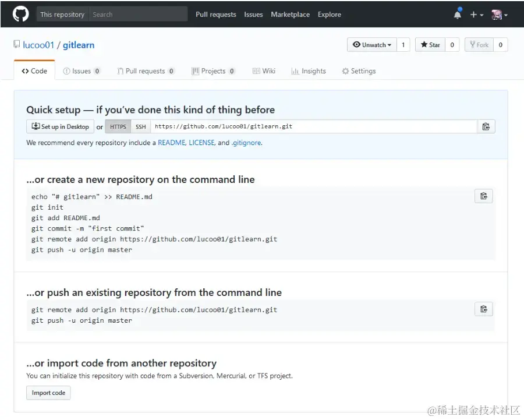Open the plus create-new menu
Viewport: 524px width, 420px height.
point(477,15)
